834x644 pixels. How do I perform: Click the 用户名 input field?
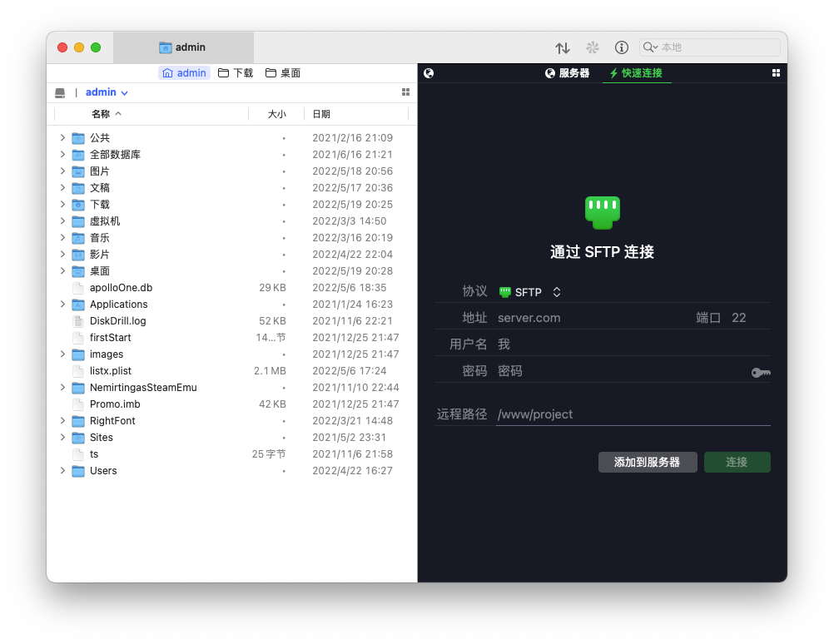[633, 344]
